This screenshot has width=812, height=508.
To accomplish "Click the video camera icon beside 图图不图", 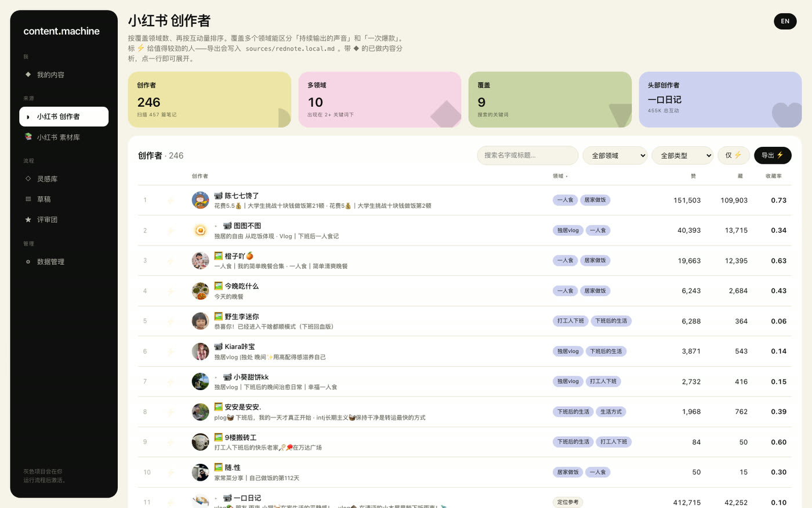I will pyautogui.click(x=228, y=226).
